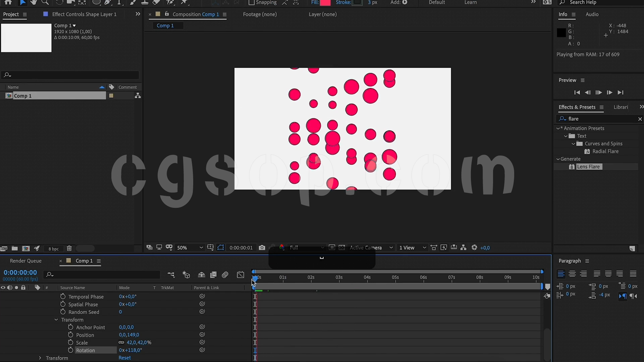Switch to the Audio panel tab
Screen dimensions: 644x362
click(x=592, y=14)
